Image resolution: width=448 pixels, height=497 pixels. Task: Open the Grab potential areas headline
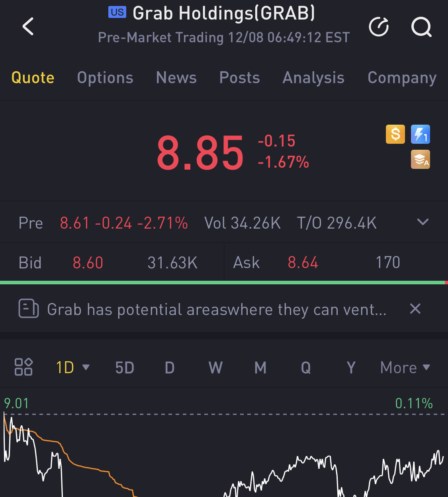[217, 309]
